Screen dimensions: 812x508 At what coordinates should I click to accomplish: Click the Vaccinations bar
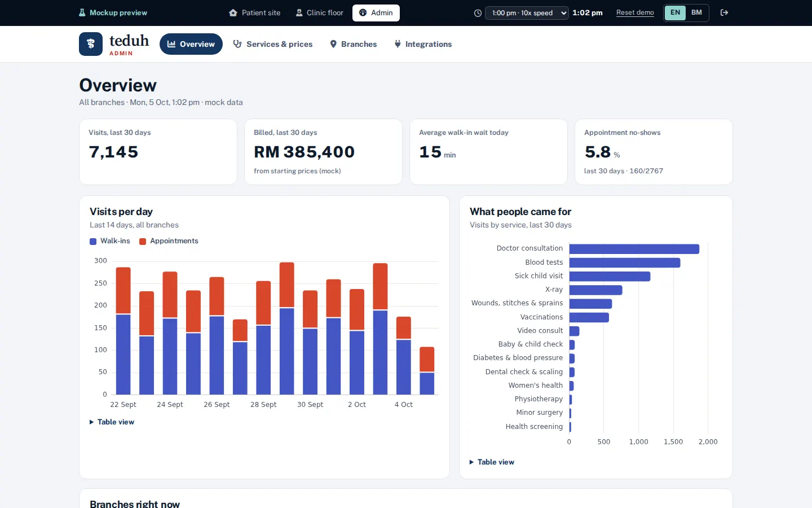click(x=589, y=317)
